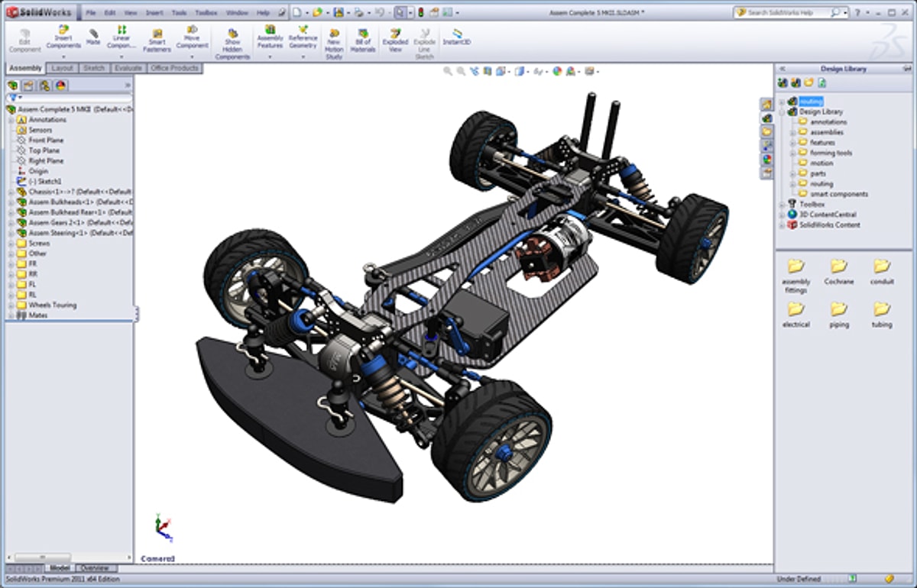
Task: Switch to the Sketch tab
Action: (94, 68)
